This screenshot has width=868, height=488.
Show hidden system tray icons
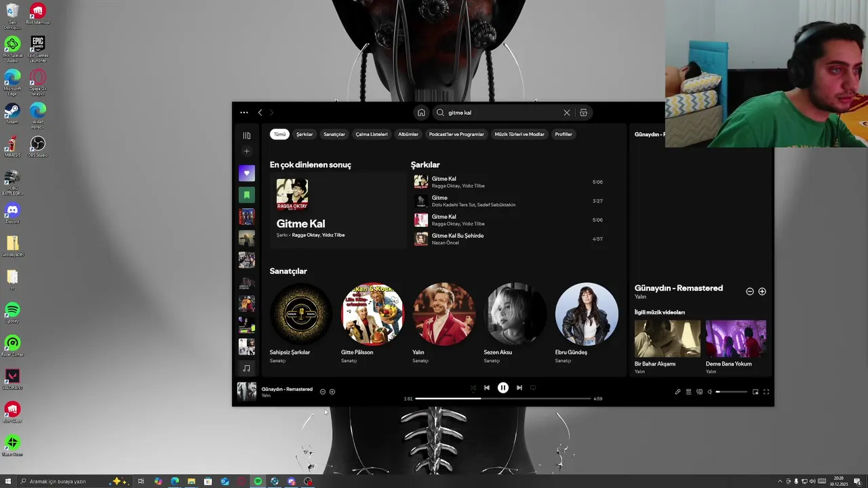[780, 481]
